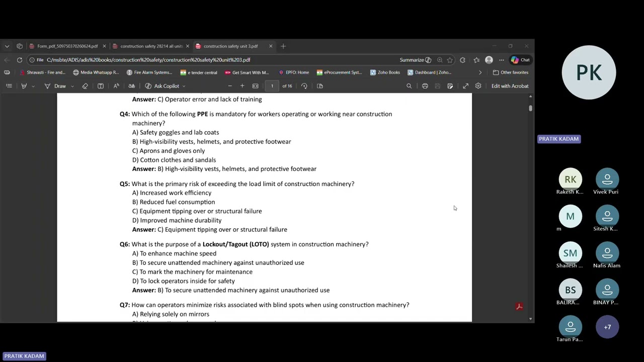
Task: Open the PDF table of contents icon
Action: [x=9, y=86]
